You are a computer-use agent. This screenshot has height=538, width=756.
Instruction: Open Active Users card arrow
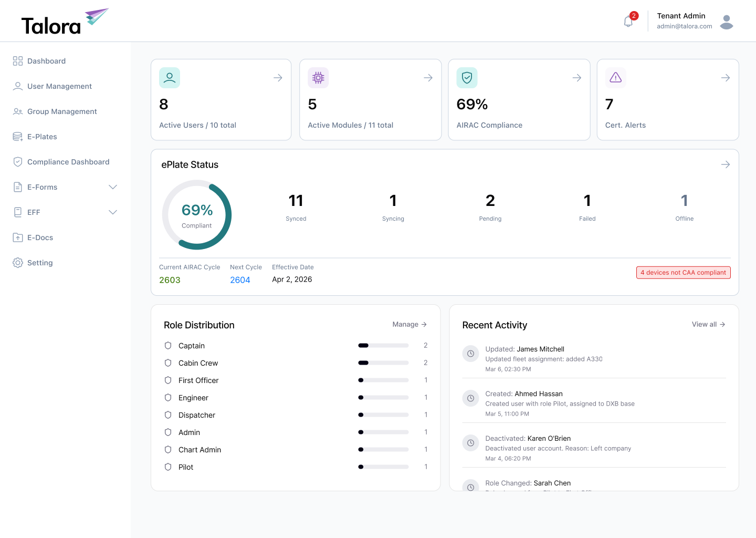[278, 78]
